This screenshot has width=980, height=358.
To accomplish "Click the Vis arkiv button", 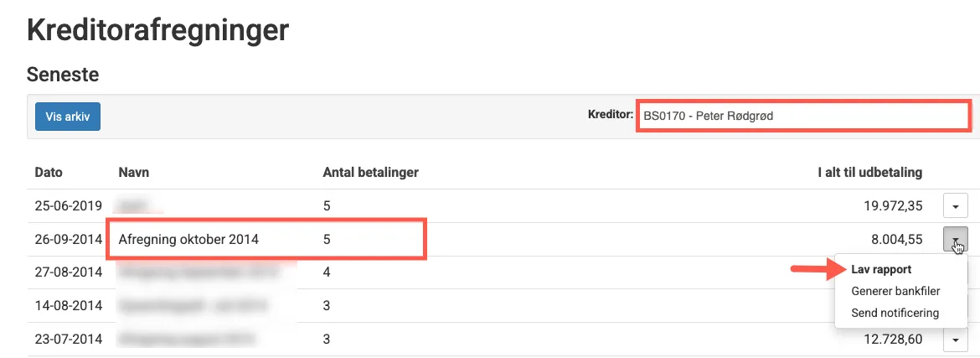I will point(67,117).
